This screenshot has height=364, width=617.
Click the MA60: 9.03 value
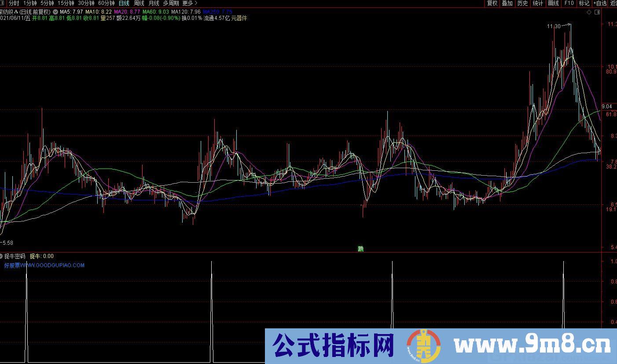tap(155, 12)
